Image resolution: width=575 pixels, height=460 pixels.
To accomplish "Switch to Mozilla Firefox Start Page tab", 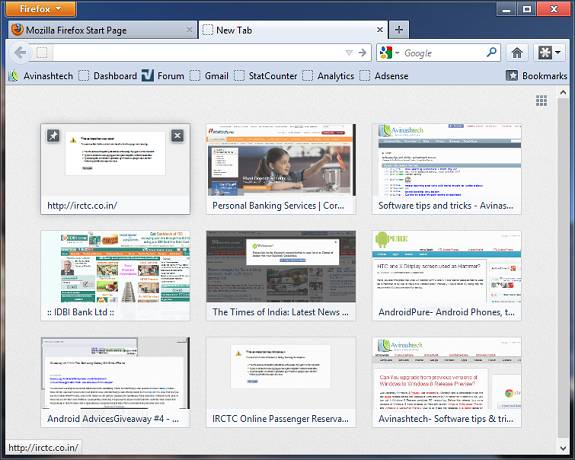I will (x=102, y=30).
